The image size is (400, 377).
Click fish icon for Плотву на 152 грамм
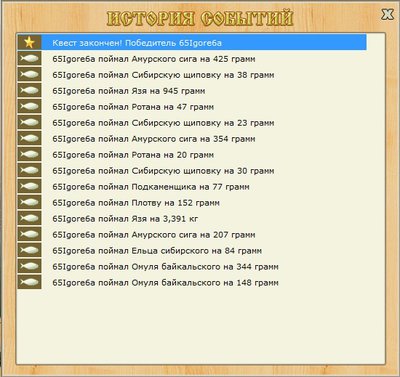(29, 203)
